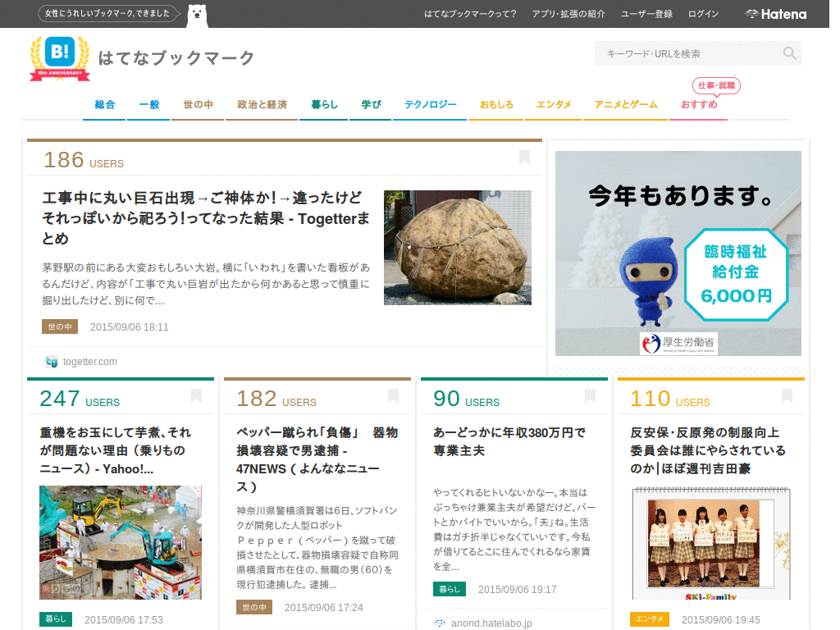Focus the キーワード・URLを検索 search field

pos(698,53)
